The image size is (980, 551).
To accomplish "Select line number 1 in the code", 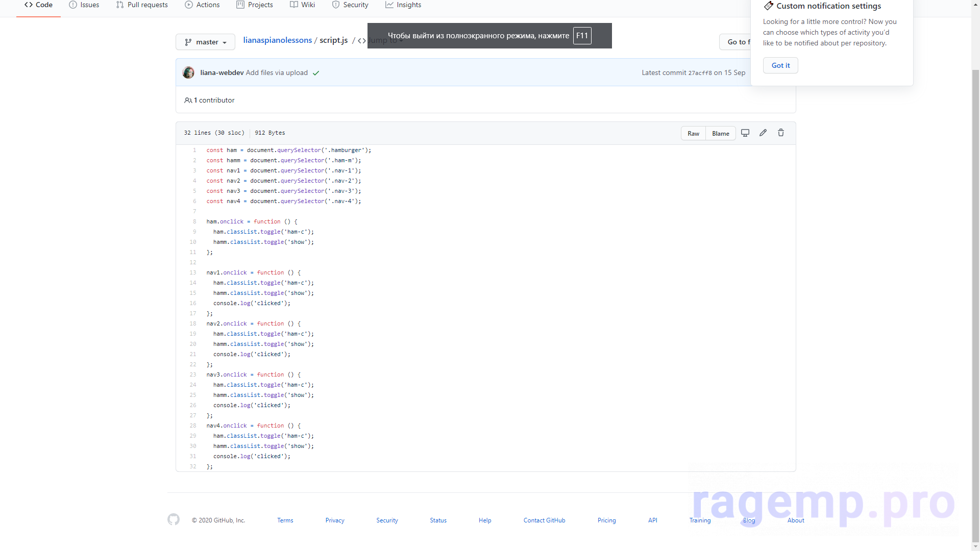I will pyautogui.click(x=194, y=150).
